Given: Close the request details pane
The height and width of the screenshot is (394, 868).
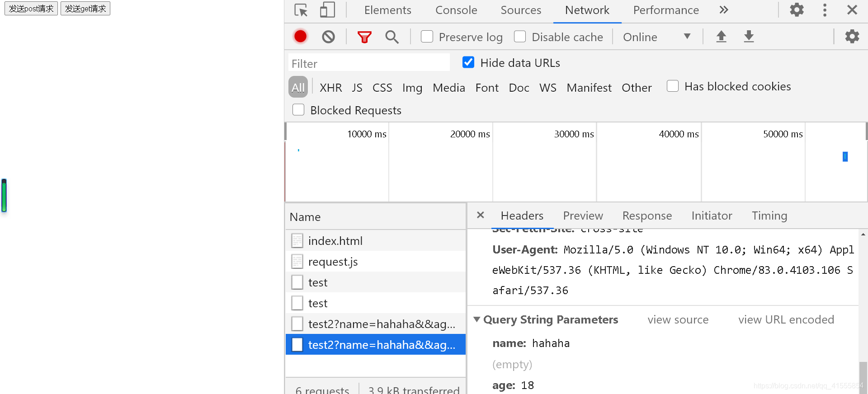Looking at the screenshot, I should 480,215.
